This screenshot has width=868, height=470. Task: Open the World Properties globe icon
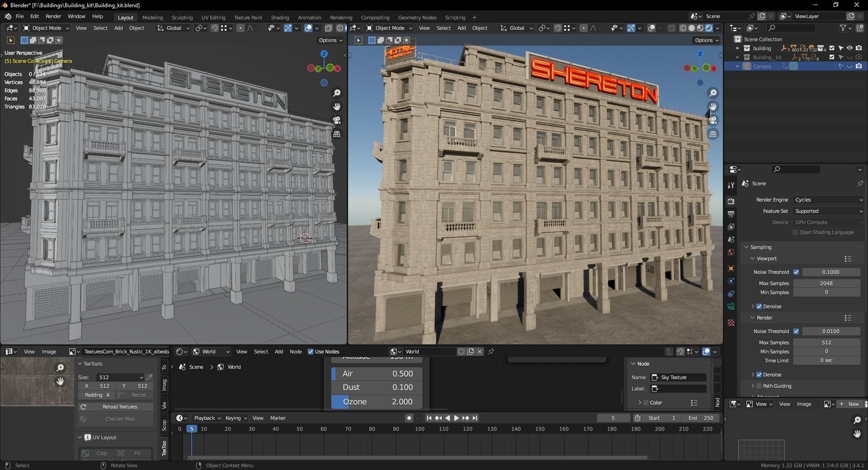(x=731, y=252)
